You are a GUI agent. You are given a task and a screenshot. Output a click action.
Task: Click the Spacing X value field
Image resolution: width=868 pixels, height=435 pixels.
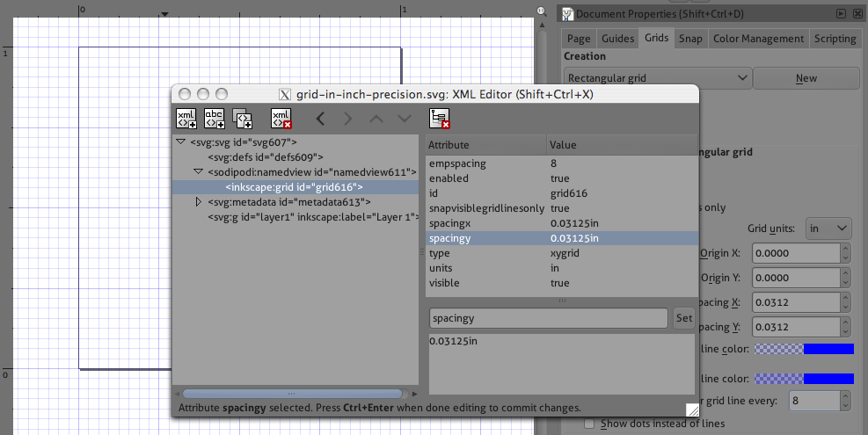pyautogui.click(x=796, y=302)
